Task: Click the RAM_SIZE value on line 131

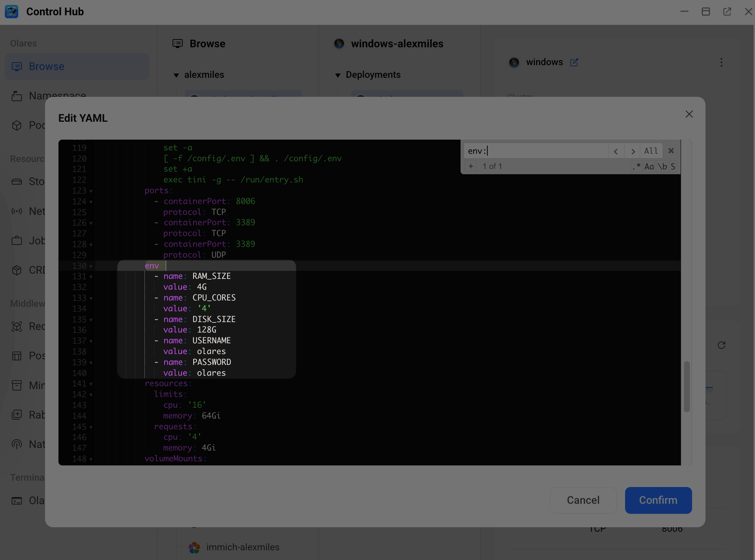Action: 211,276
